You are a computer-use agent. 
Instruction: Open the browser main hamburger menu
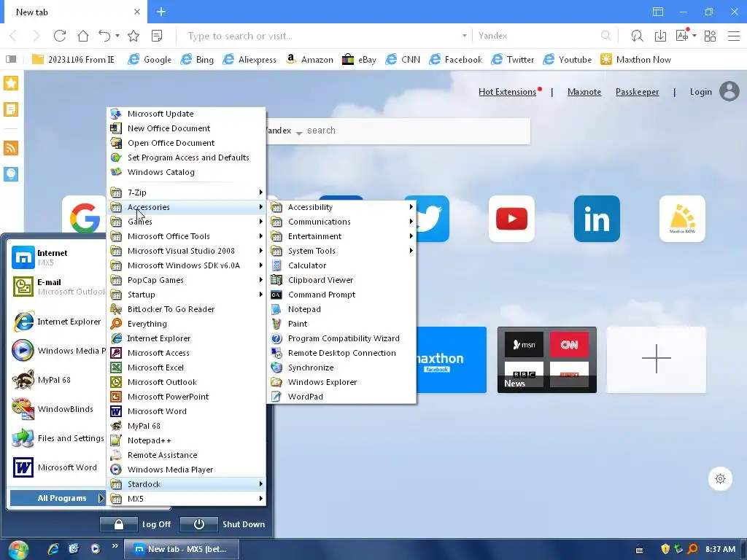(734, 36)
